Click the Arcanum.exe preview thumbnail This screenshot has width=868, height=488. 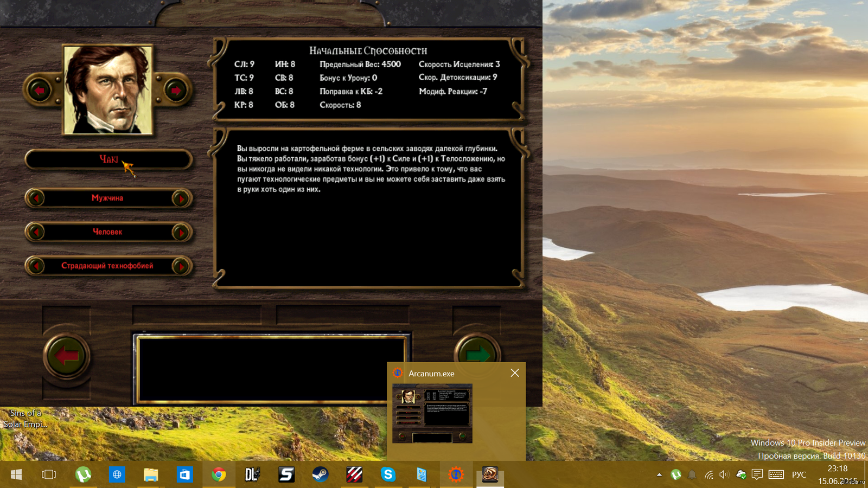[x=432, y=414]
